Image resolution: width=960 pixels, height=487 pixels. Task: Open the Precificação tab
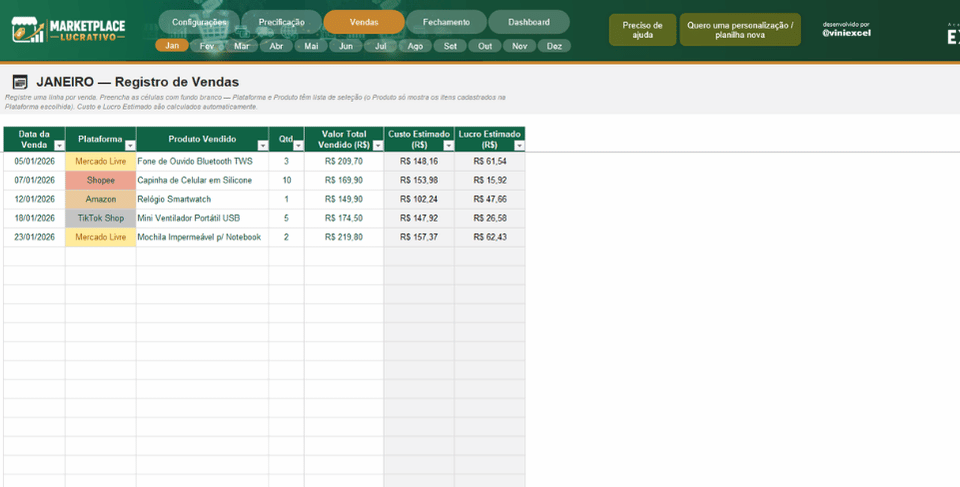[x=282, y=22]
